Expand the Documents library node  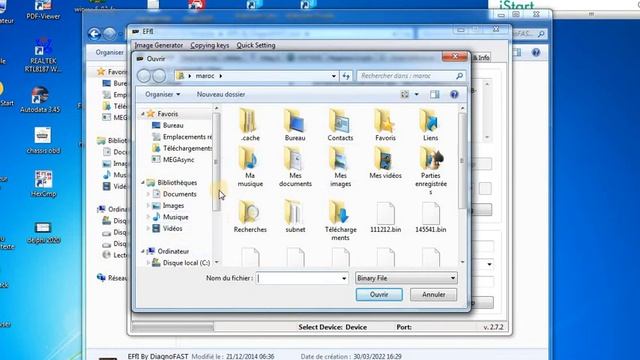coord(148,194)
